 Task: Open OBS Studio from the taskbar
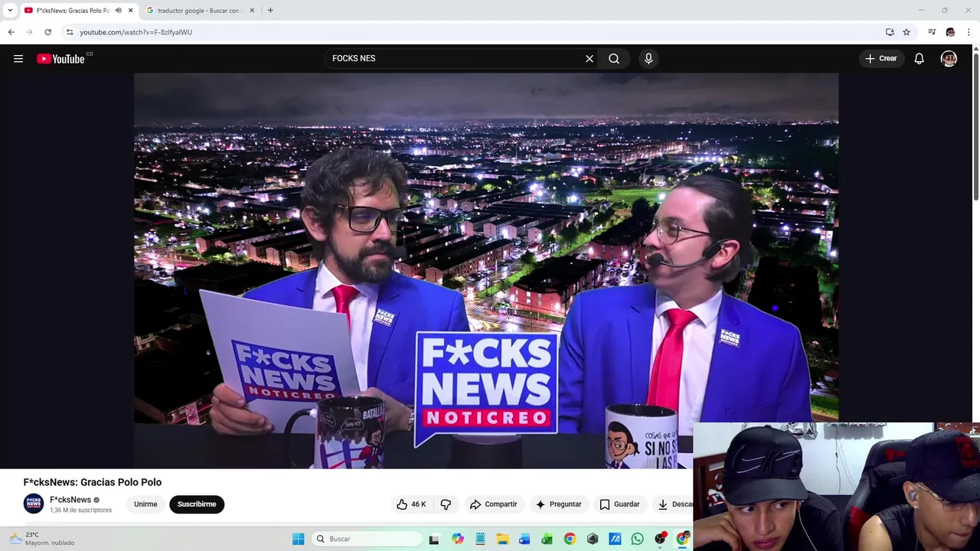[x=660, y=539]
